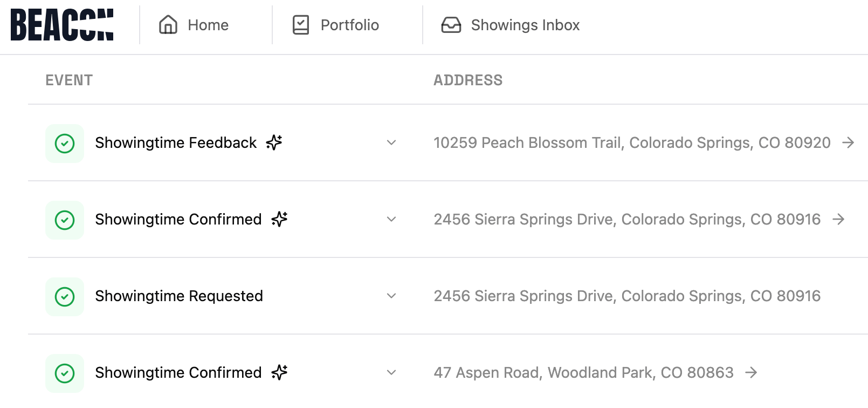Open the Portfolio section
This screenshot has height=408, width=868.
349,25
